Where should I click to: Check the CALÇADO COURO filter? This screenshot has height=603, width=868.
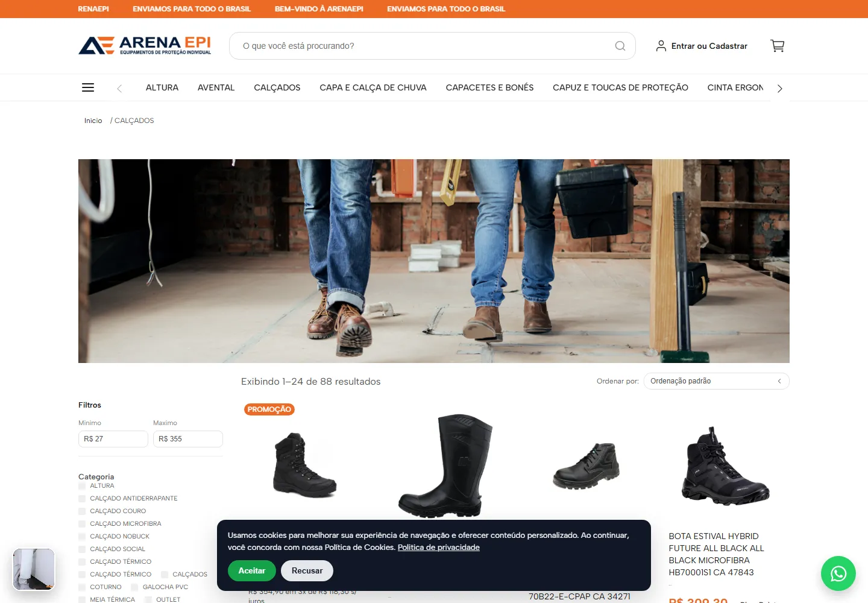[82, 511]
